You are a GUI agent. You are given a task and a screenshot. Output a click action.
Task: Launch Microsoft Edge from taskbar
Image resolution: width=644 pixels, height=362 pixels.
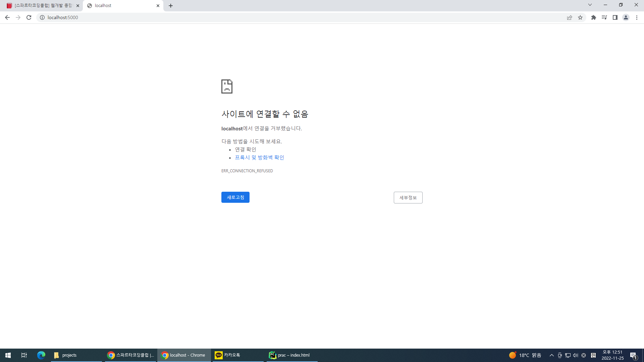(41, 355)
